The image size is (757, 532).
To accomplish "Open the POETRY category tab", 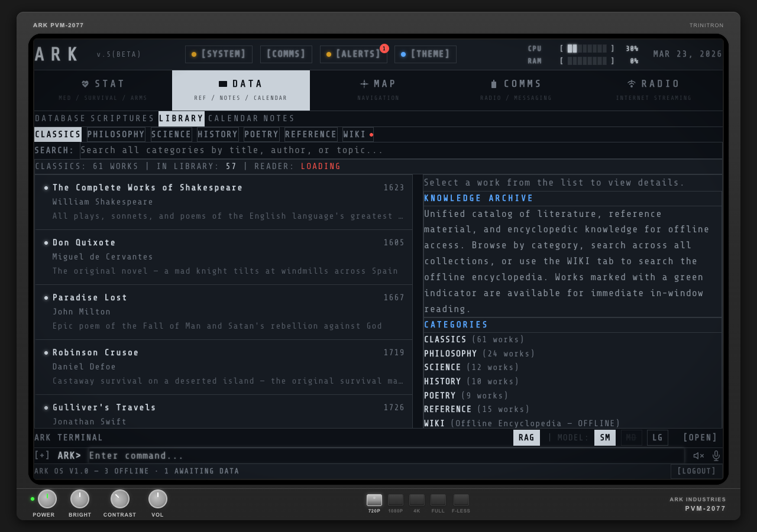I will [x=261, y=134].
